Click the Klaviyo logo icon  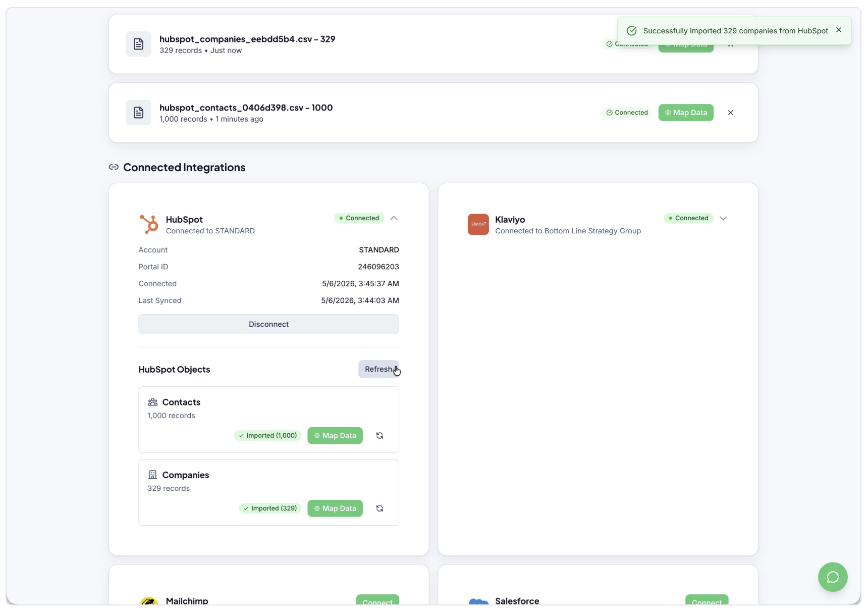pos(478,224)
